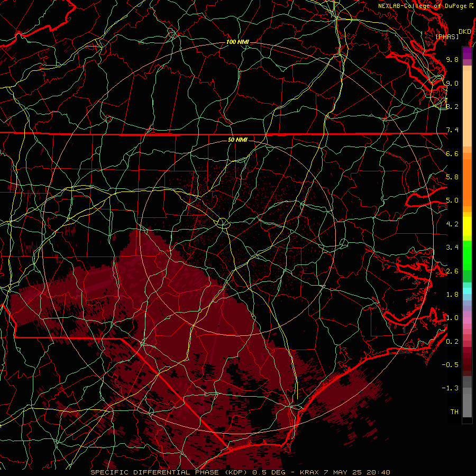The image size is (476, 476).
Task: Select the 2.6 scale label
Action: [452, 271]
